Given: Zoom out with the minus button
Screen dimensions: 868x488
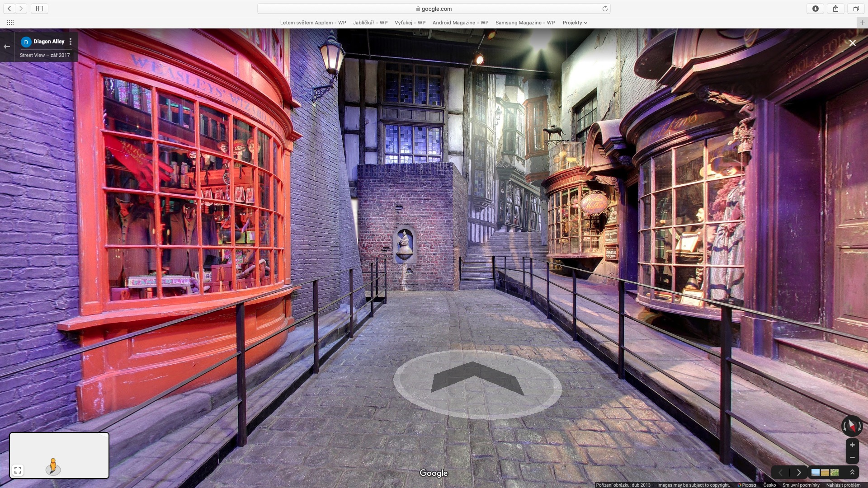Looking at the screenshot, I should [852, 458].
